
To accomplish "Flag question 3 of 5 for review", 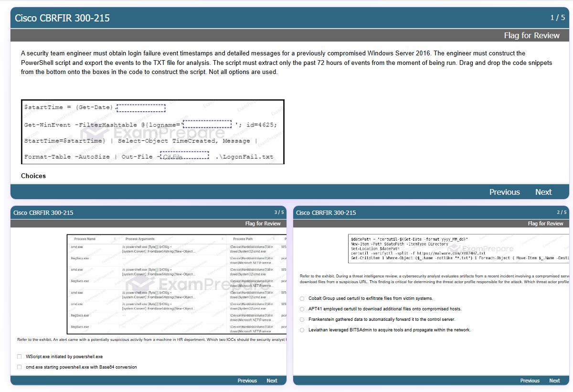I will [263, 223].
